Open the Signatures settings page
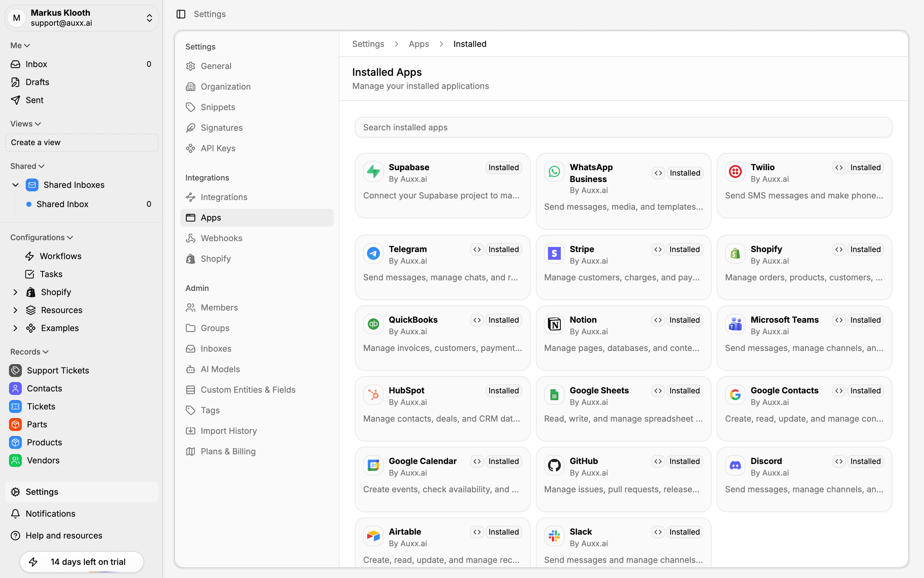This screenshot has height=578, width=924. click(x=257, y=128)
